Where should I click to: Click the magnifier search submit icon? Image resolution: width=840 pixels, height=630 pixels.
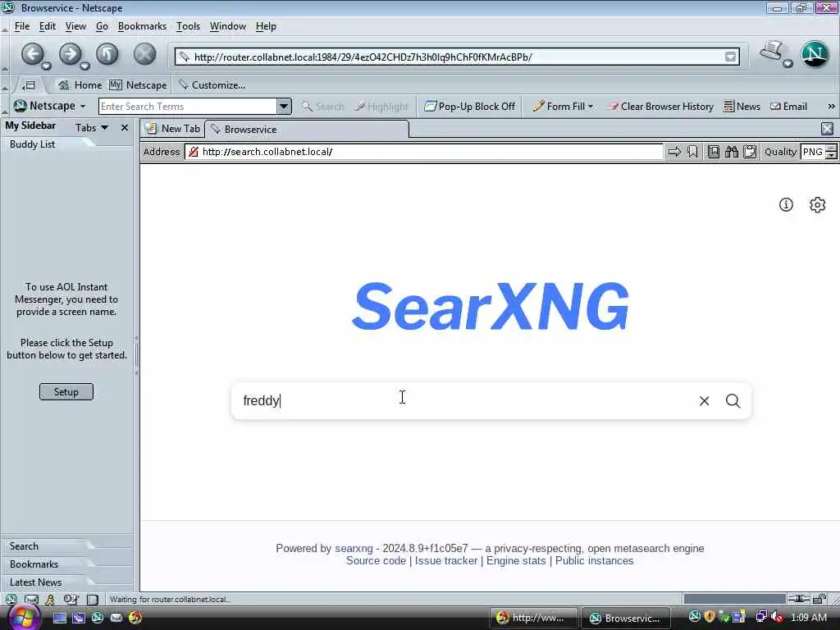tap(733, 400)
